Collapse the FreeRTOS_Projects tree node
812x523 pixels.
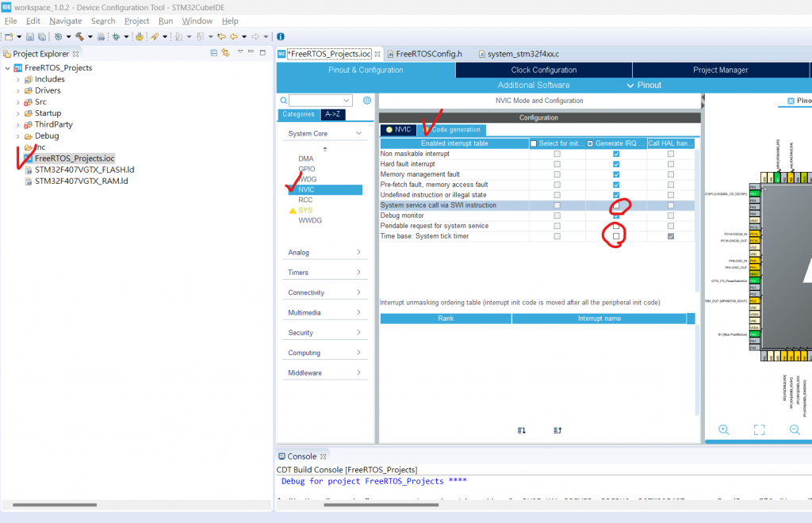click(8, 68)
